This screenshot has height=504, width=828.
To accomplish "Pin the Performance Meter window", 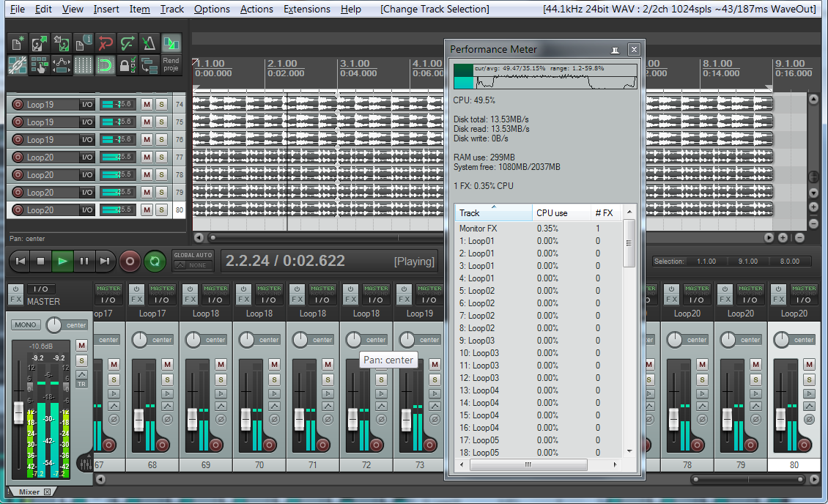I will tap(616, 49).
